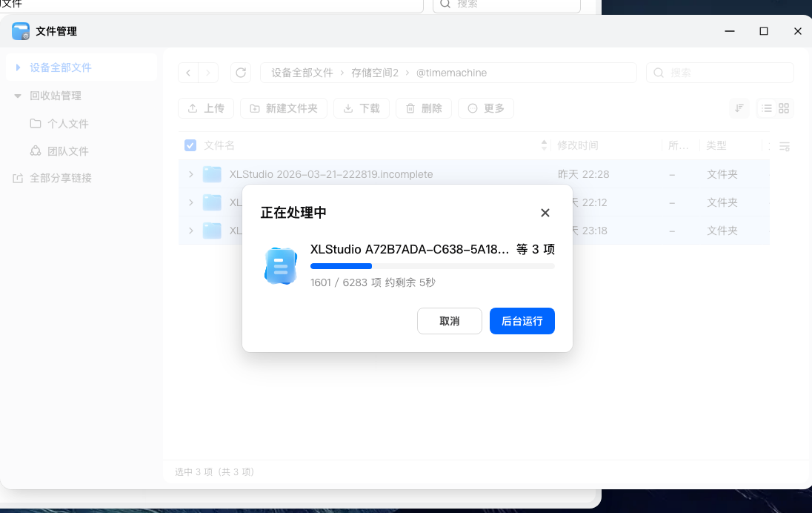The height and width of the screenshot is (513, 812).
Task: Click the 删除 delete trash icon
Action: click(x=410, y=107)
